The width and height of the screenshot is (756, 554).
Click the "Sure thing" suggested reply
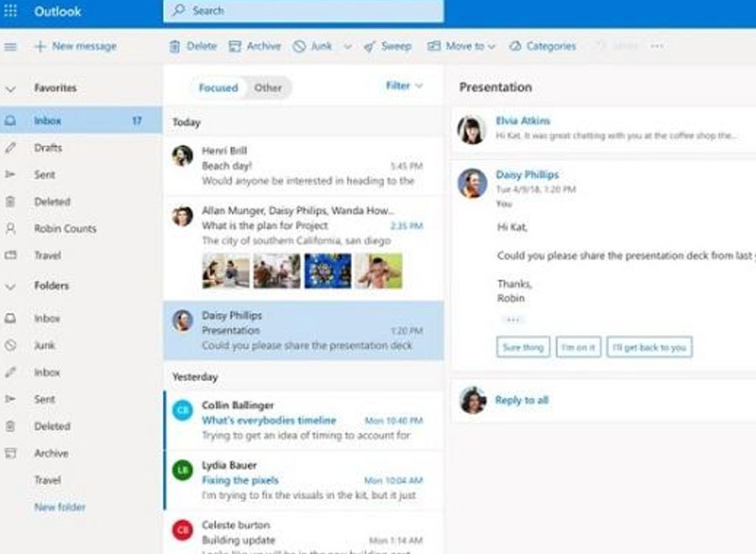pyautogui.click(x=522, y=348)
